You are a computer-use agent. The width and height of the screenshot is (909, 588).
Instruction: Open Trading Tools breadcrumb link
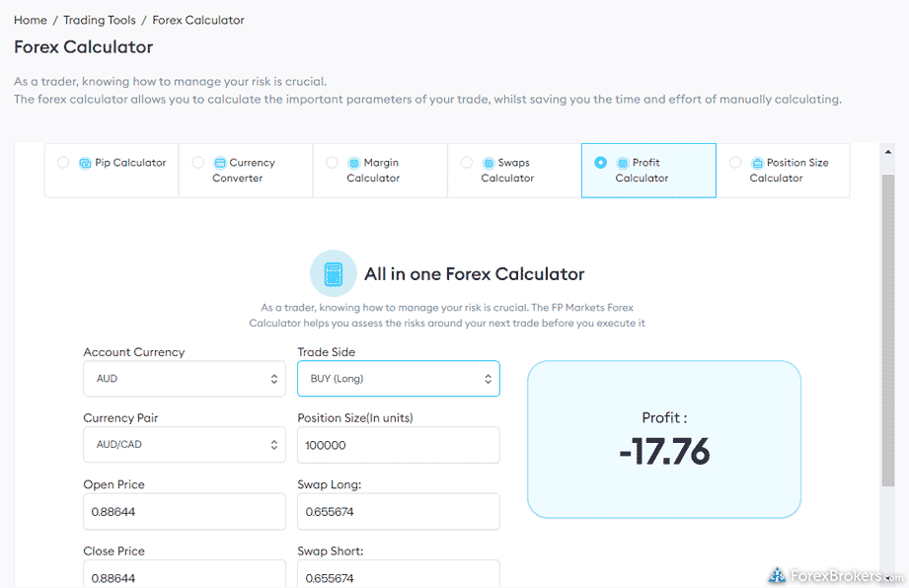point(100,20)
